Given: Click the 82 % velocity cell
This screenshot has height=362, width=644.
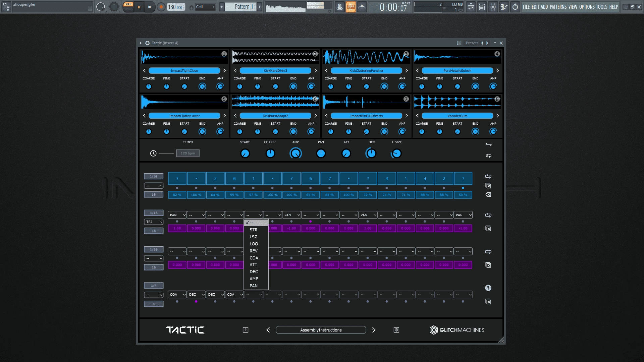Looking at the screenshot, I should 177,195.
